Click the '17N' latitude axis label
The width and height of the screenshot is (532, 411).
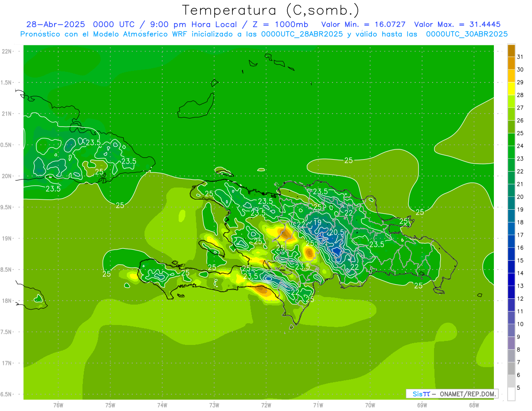6,363
